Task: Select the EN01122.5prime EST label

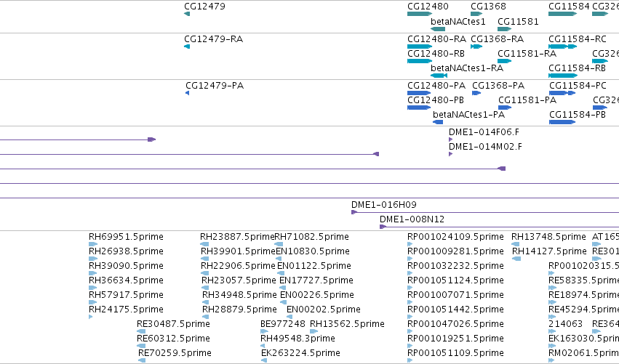Action: (314, 266)
